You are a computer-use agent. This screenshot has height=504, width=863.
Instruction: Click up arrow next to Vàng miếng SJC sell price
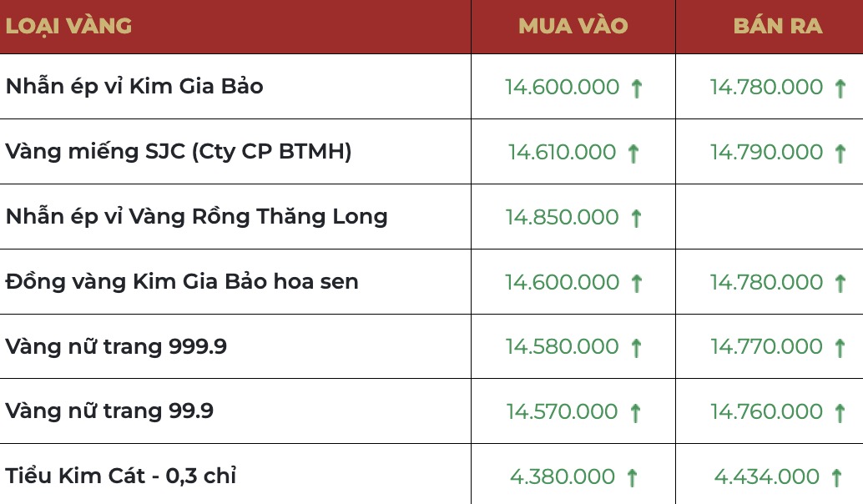(840, 153)
